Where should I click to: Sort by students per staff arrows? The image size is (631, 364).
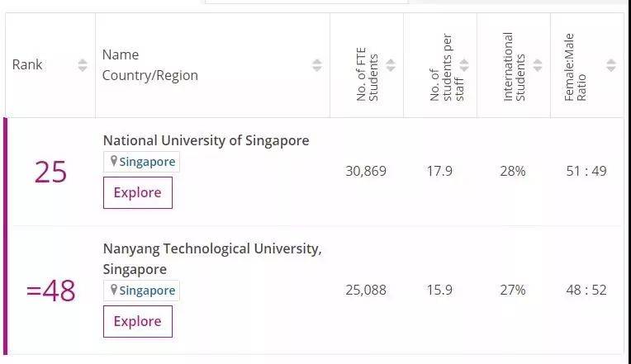(x=464, y=65)
